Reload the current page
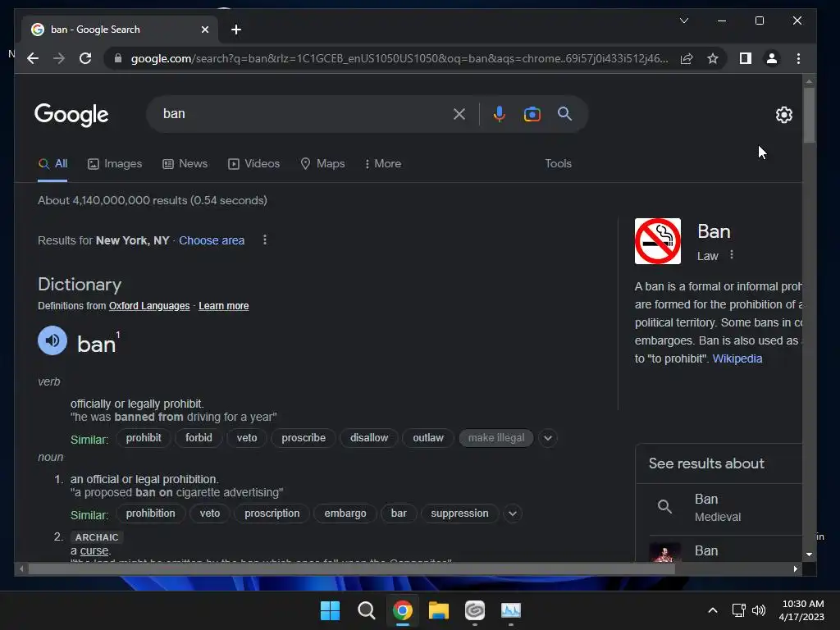Screen dimensions: 840x630 pyautogui.click(x=85, y=58)
